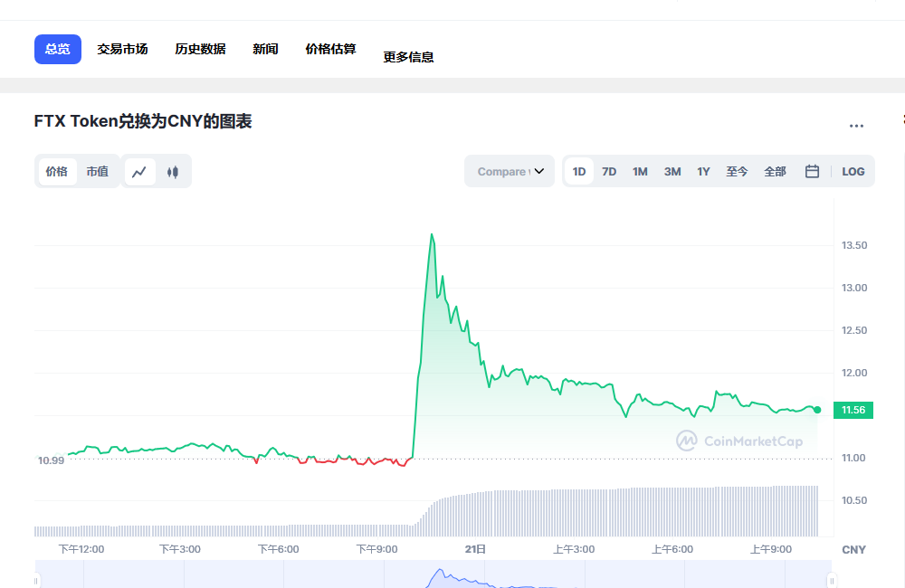This screenshot has width=905, height=588.
Task: Open the 交易市场 tab
Action: 122,49
